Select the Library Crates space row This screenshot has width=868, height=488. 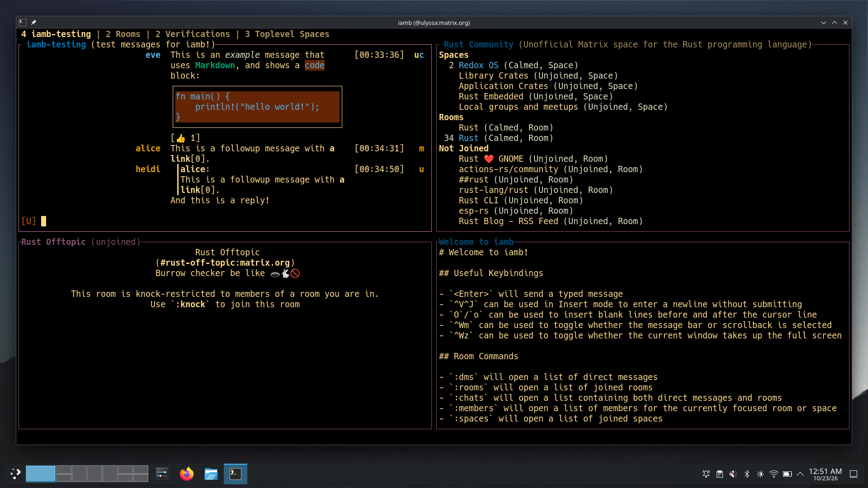[538, 75]
